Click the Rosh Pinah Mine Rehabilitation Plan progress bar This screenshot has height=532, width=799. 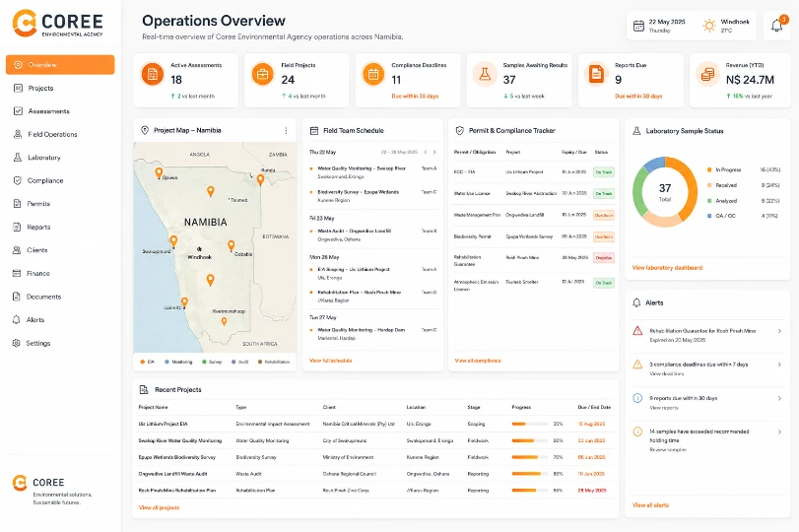529,491
